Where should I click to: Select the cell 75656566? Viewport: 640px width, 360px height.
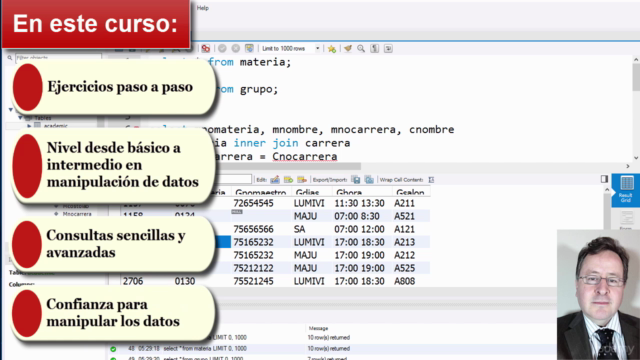pos(253,229)
